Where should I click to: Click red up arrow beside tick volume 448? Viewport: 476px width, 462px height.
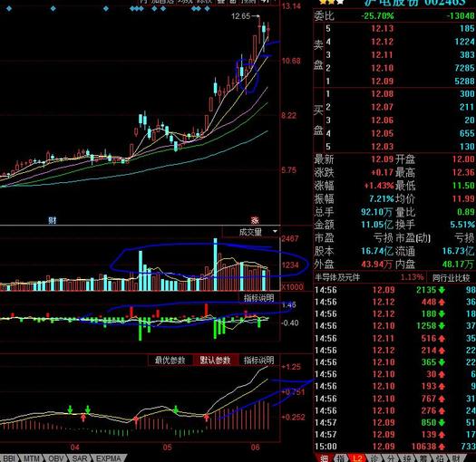(x=442, y=303)
